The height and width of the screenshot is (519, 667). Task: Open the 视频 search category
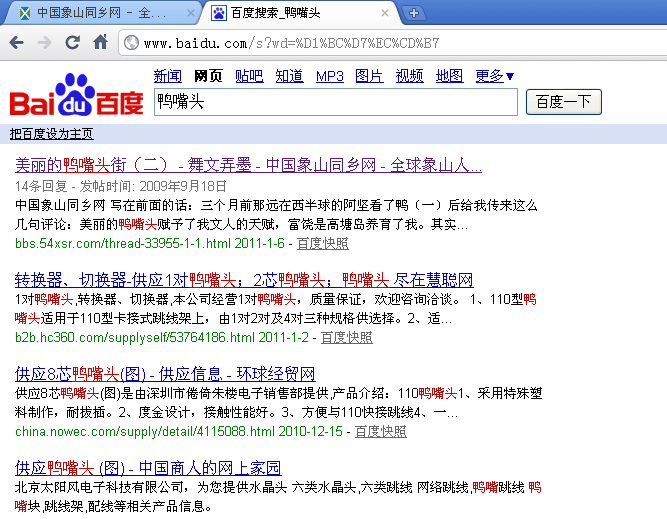pos(409,76)
